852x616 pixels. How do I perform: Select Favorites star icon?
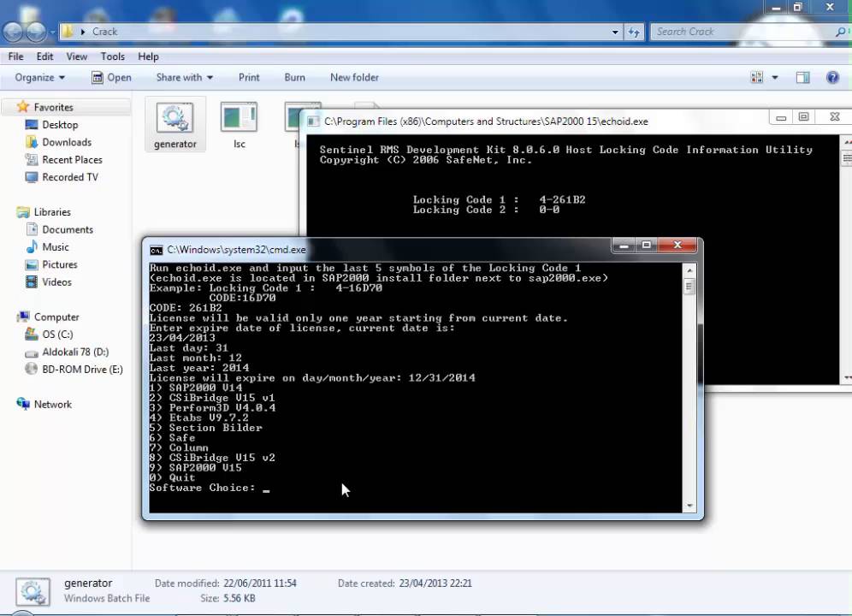pyautogui.click(x=22, y=107)
